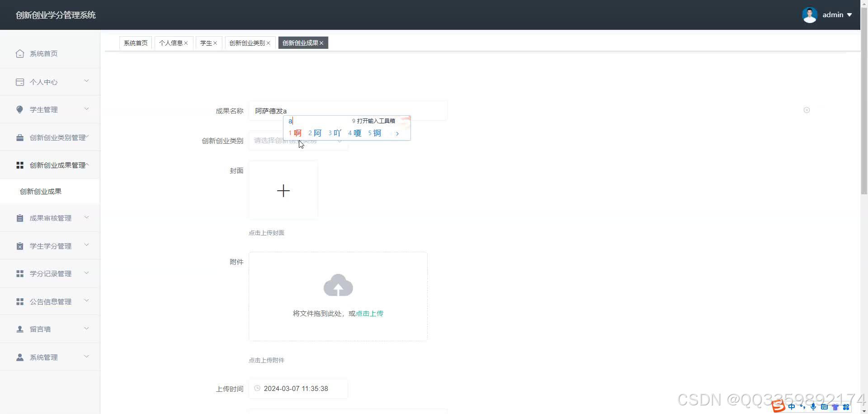
Task: Choose IME candidate 4 嗄
Action: click(x=355, y=133)
